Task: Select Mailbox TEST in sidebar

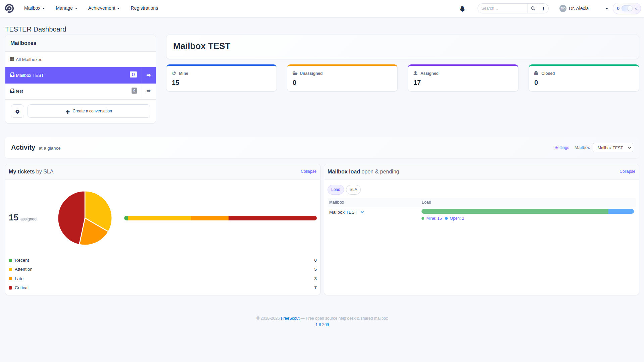Action: (73, 75)
